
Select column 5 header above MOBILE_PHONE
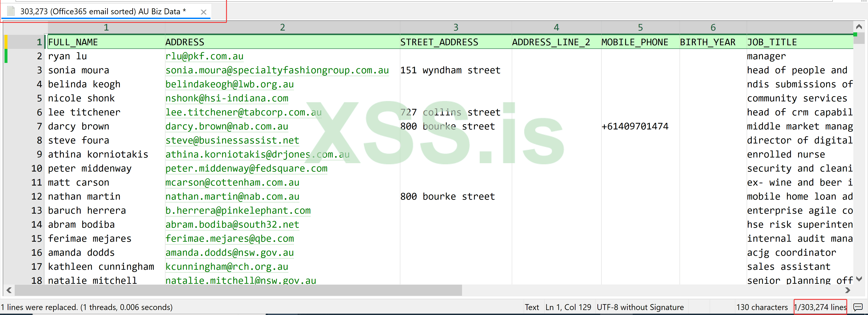click(x=640, y=27)
